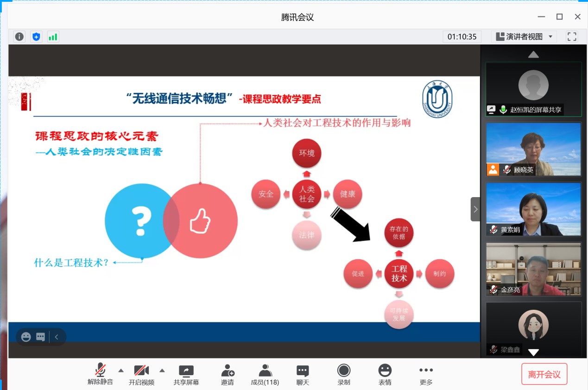Turn on camera with 开启视频

tap(141, 375)
